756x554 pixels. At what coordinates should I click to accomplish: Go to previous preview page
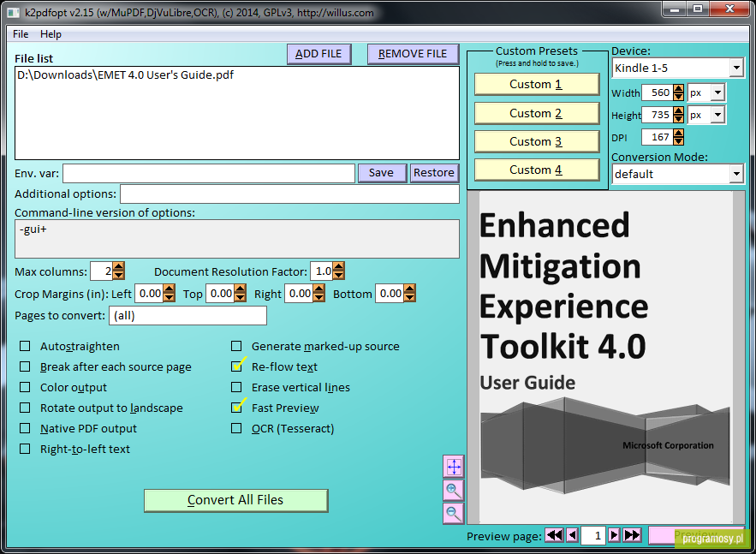pos(572,535)
